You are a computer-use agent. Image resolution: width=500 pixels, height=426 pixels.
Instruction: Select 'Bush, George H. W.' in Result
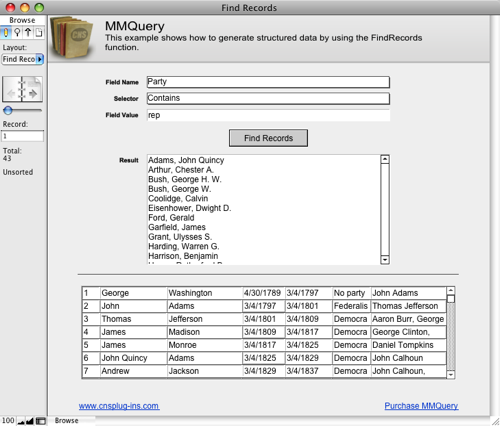click(185, 179)
